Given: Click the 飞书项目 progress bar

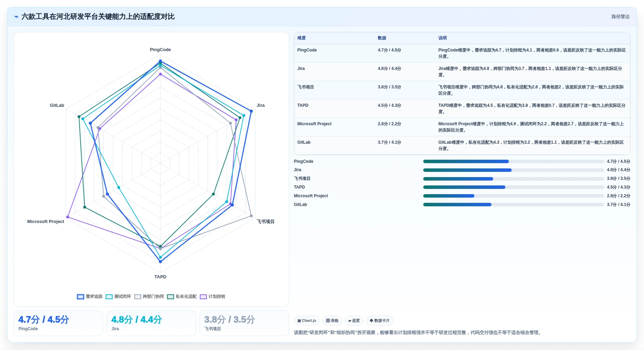Looking at the screenshot, I should pos(513,179).
